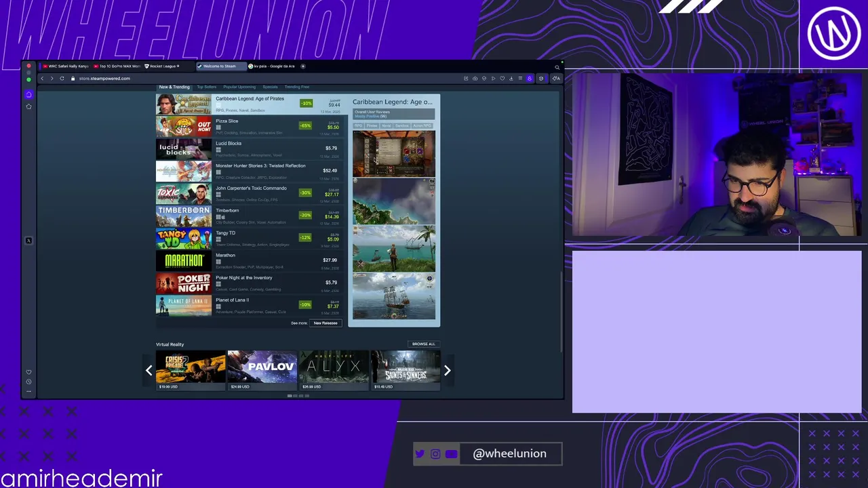Open the Timberborn game row
The height and width of the screenshot is (488, 868).
click(x=252, y=216)
